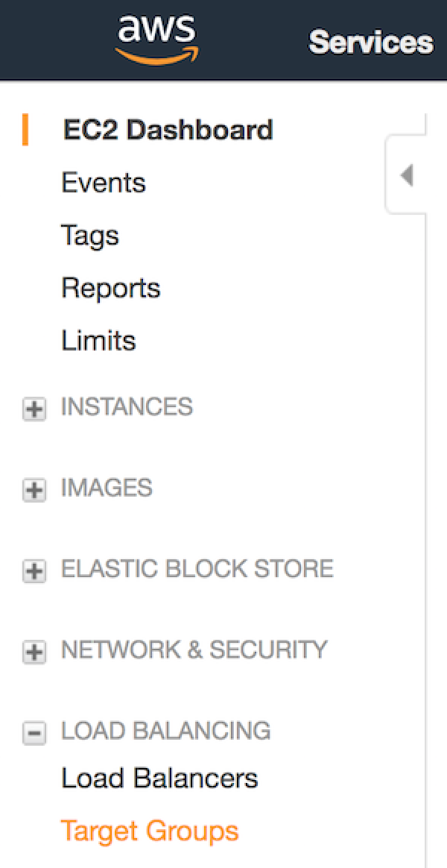Click the plus icon beside NETWORK & SECURITY
447x868 pixels.
pyautogui.click(x=34, y=652)
